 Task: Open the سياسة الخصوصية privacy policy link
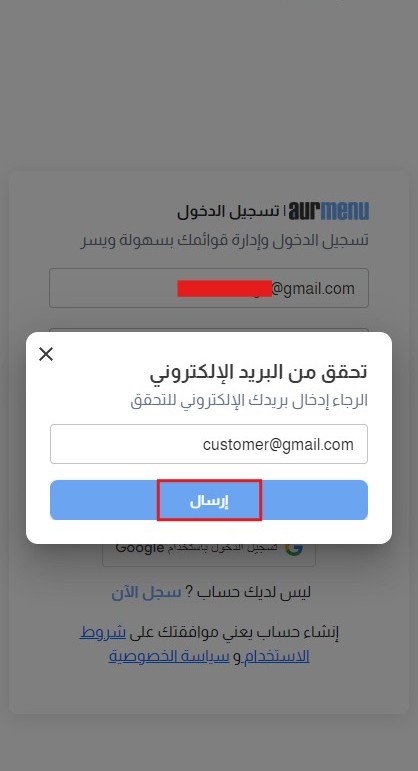[169, 656]
